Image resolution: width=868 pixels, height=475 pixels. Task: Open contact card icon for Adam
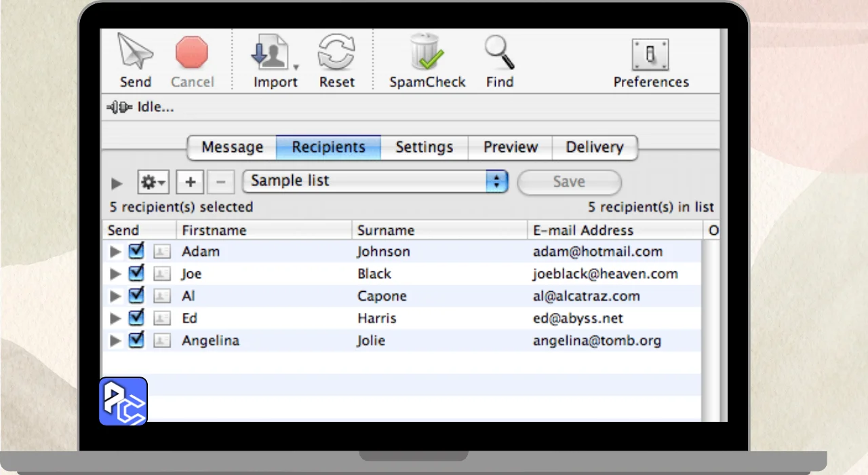click(x=161, y=252)
